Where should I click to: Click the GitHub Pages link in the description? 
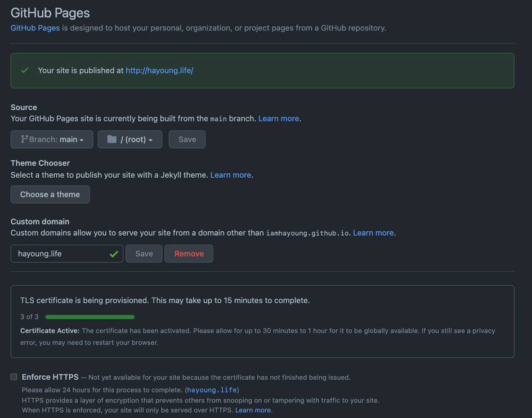click(x=35, y=28)
